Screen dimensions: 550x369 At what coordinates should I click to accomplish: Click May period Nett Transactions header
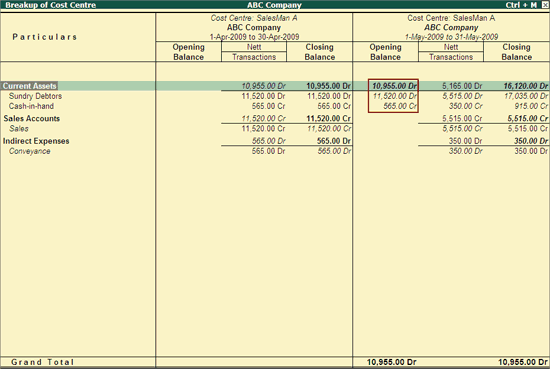[x=451, y=52]
